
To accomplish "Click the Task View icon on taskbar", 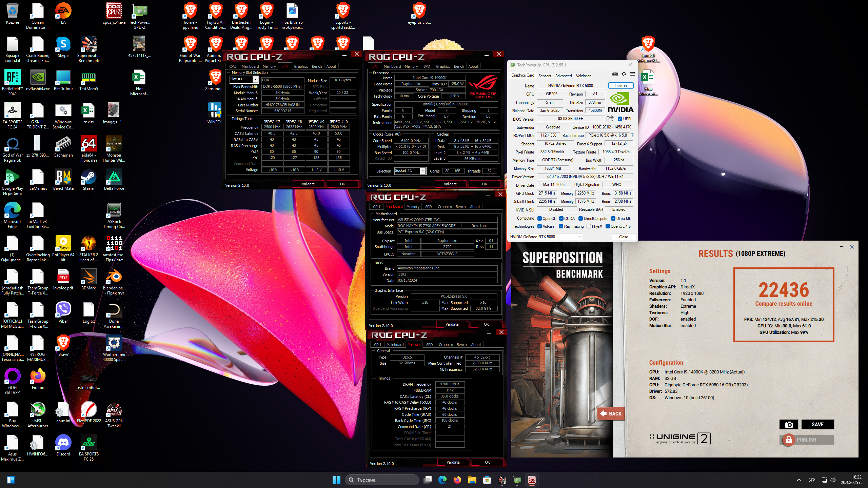I will (x=428, y=480).
